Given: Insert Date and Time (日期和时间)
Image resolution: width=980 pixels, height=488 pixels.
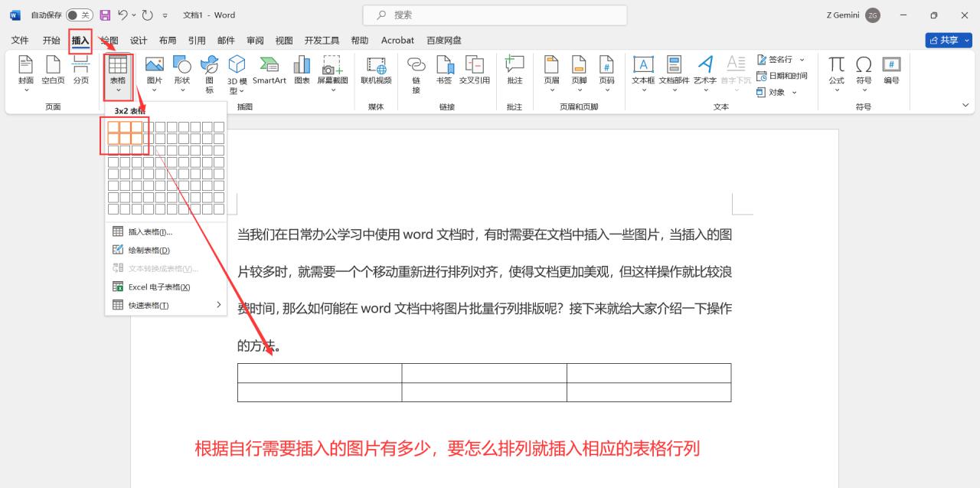Looking at the screenshot, I should click(x=782, y=76).
